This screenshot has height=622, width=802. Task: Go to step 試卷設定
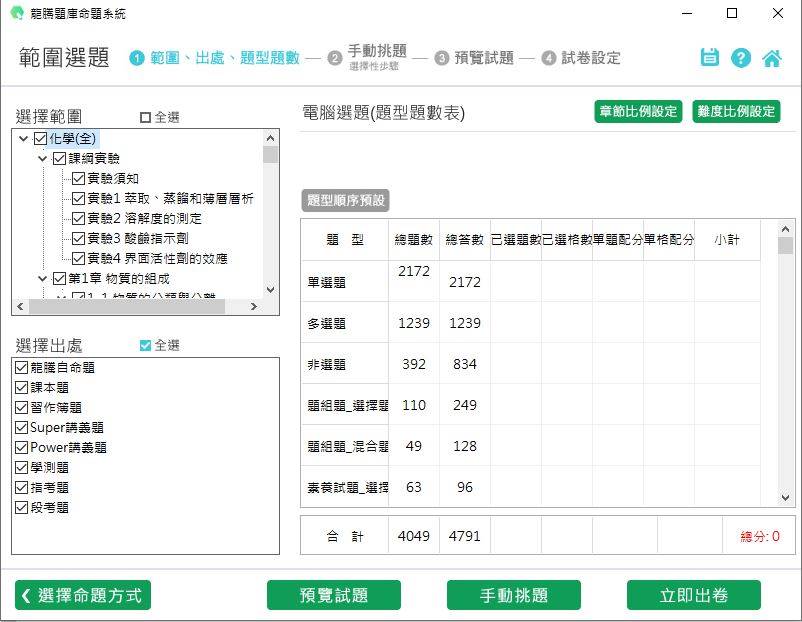[x=591, y=58]
